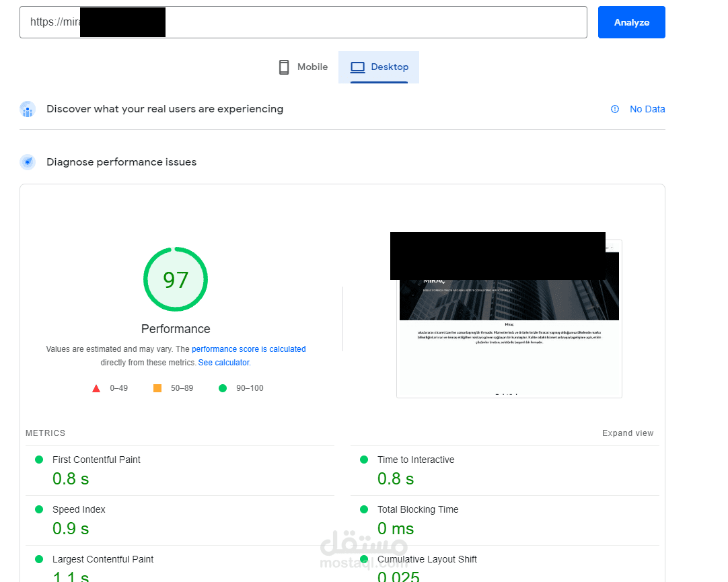Toggle Expand view for metrics
Screen dimensions: 728x582
click(x=628, y=433)
